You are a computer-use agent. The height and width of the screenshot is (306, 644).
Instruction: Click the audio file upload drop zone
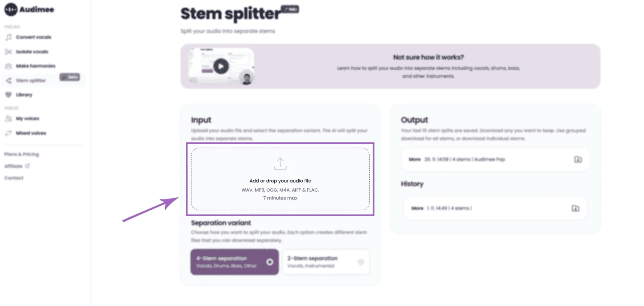click(x=280, y=179)
